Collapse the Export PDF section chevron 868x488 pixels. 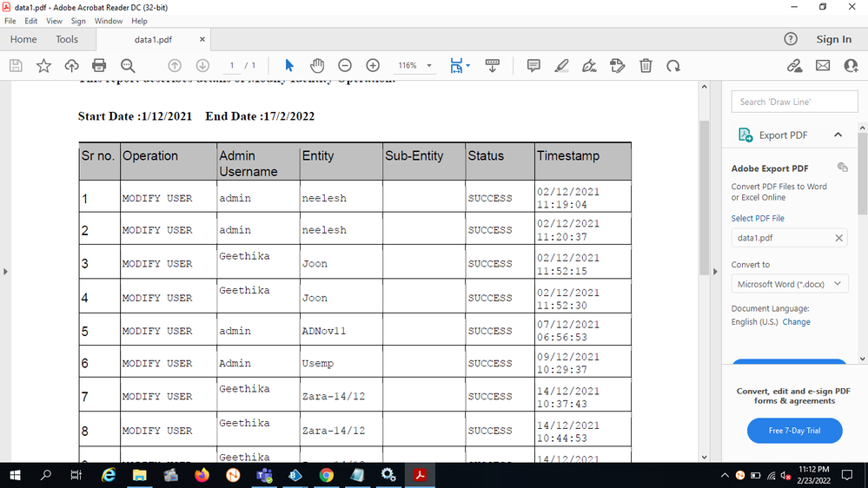838,135
